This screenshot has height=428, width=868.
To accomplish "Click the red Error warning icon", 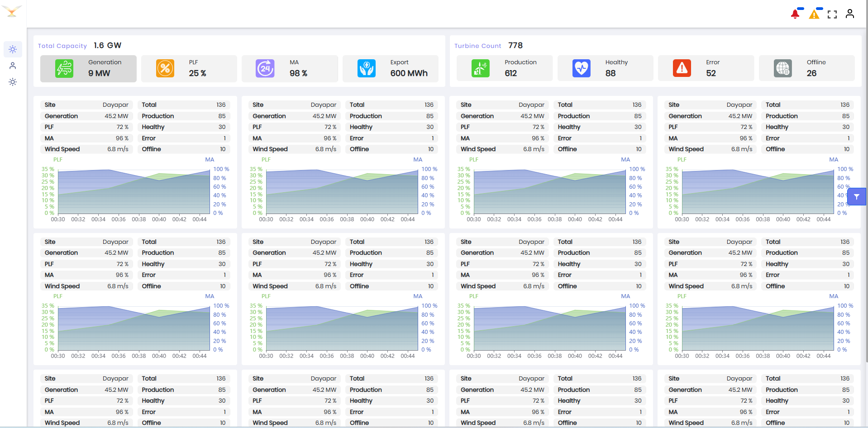I will 682,69.
